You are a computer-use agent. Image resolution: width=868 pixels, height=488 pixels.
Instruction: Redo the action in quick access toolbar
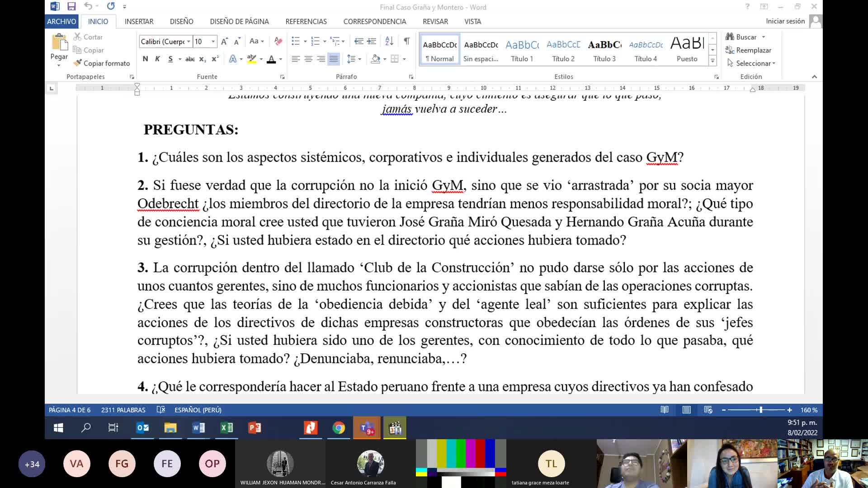(111, 6)
